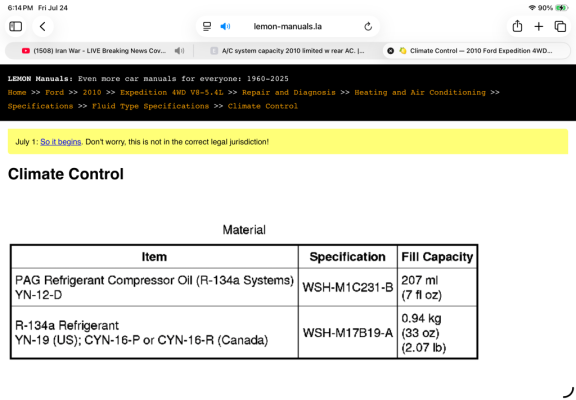Image resolution: width=576 pixels, height=400 pixels.
Task: Toggle the Safari sidebar icon
Action: click(x=15, y=26)
